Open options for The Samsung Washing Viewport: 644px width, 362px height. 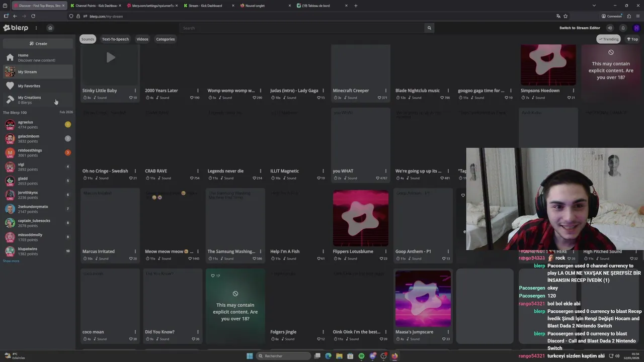260,251
